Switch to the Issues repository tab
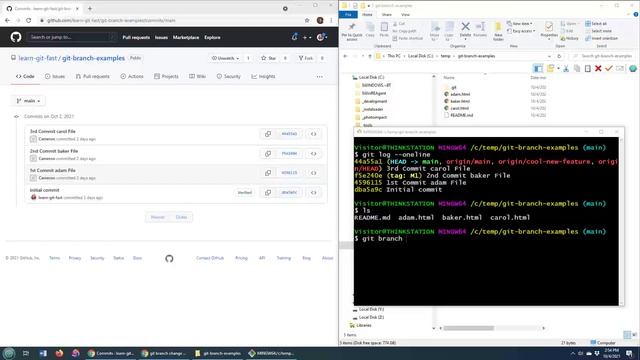This screenshot has height=360, width=640. click(x=55, y=76)
